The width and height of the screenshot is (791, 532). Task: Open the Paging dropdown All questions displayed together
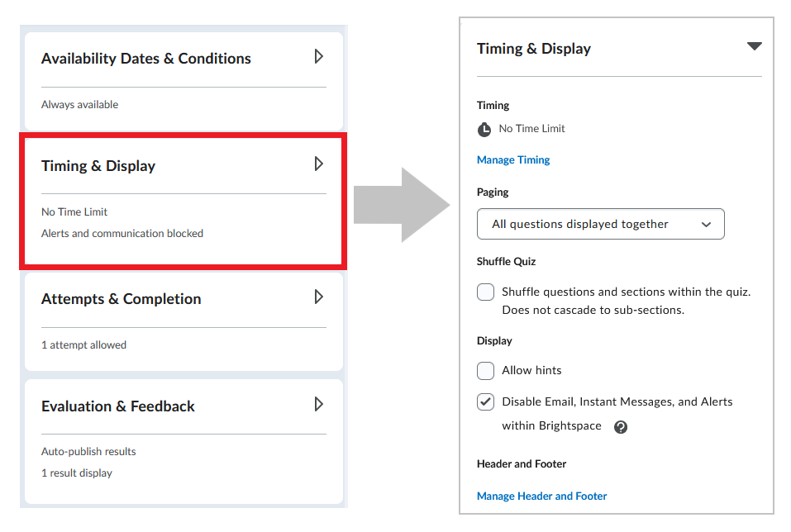click(x=600, y=224)
